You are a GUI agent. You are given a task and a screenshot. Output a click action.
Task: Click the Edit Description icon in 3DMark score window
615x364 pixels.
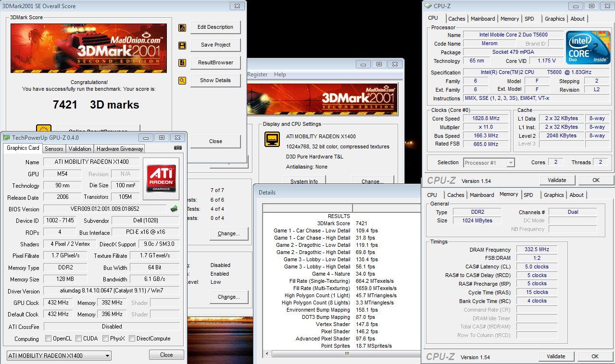182,28
